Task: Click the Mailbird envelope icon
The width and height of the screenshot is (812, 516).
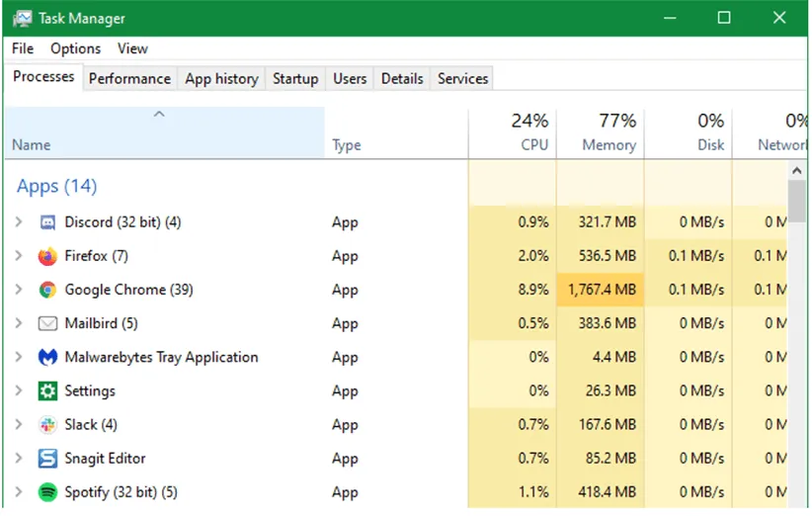Action: [x=47, y=323]
